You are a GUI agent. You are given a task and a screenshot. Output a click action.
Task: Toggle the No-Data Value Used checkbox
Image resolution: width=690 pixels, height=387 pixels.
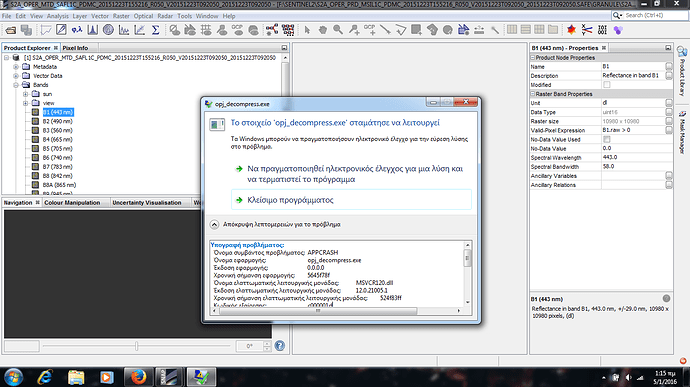[x=607, y=140]
